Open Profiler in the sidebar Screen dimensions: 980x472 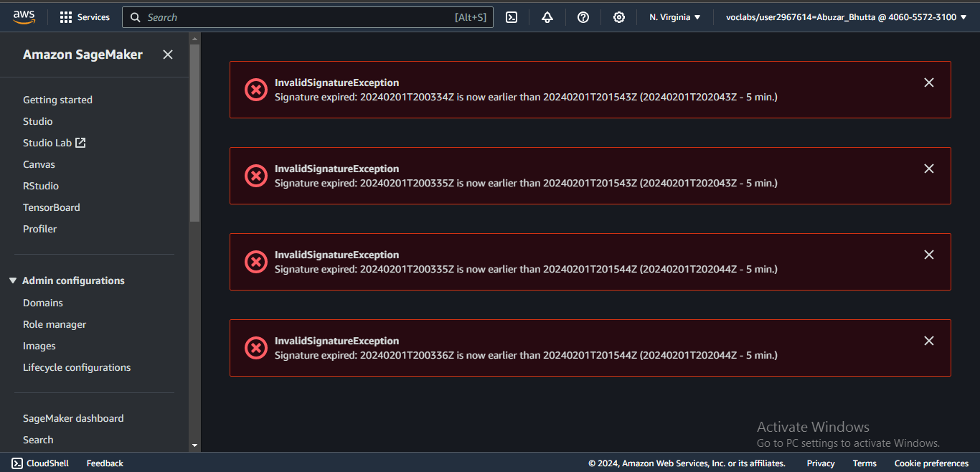pyautogui.click(x=39, y=229)
